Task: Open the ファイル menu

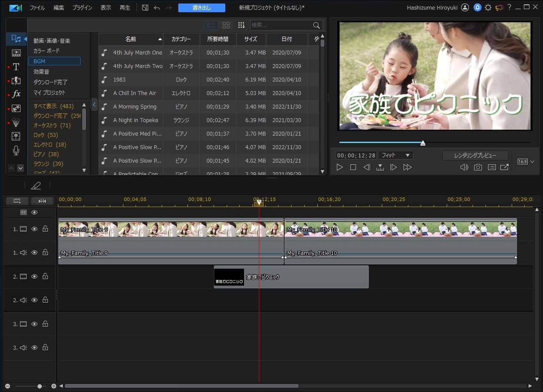Action: [37, 8]
